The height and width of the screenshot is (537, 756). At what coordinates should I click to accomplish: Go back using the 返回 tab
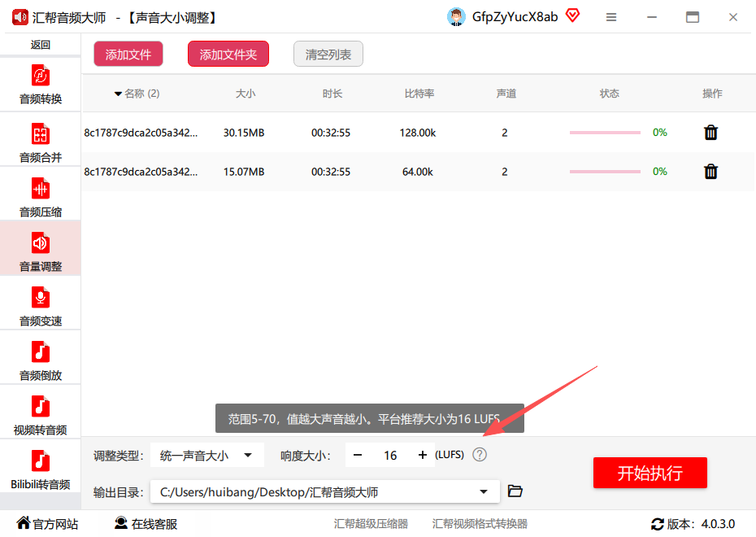tap(41, 45)
